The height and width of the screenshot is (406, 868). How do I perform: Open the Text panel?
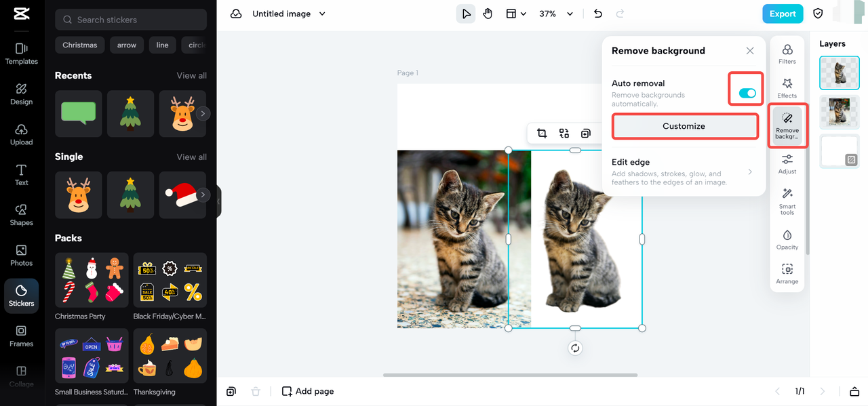click(x=21, y=174)
